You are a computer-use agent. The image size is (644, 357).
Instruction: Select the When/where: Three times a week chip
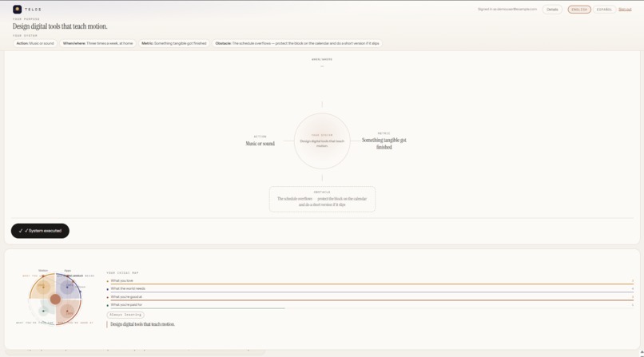pos(97,43)
